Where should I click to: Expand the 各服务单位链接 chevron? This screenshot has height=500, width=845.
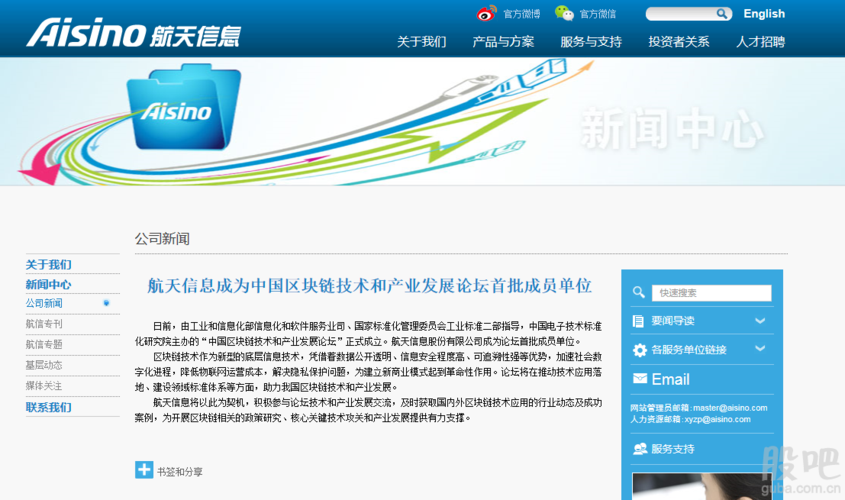click(x=760, y=349)
